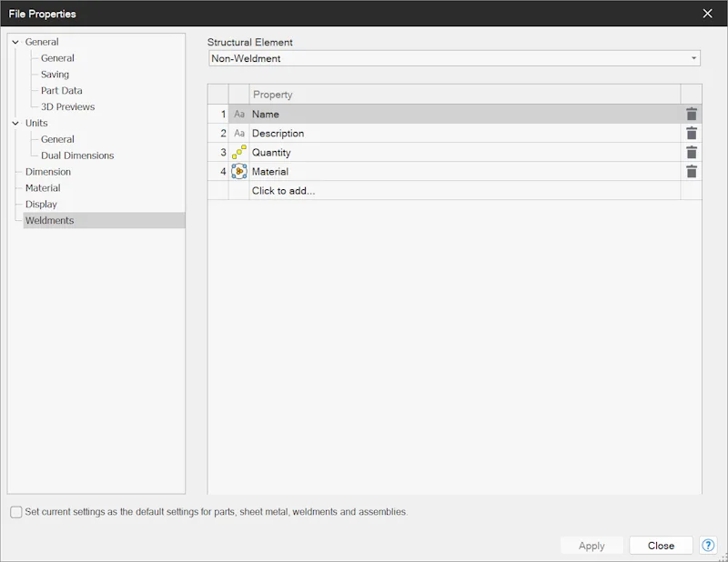This screenshot has width=728, height=562.
Task: Select General under the Units section
Action: pyautogui.click(x=57, y=139)
